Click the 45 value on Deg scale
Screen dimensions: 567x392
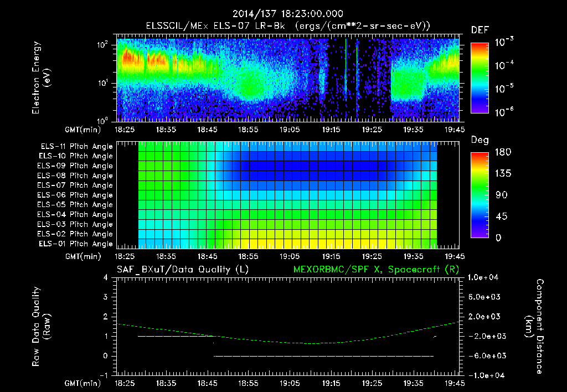[502, 216]
